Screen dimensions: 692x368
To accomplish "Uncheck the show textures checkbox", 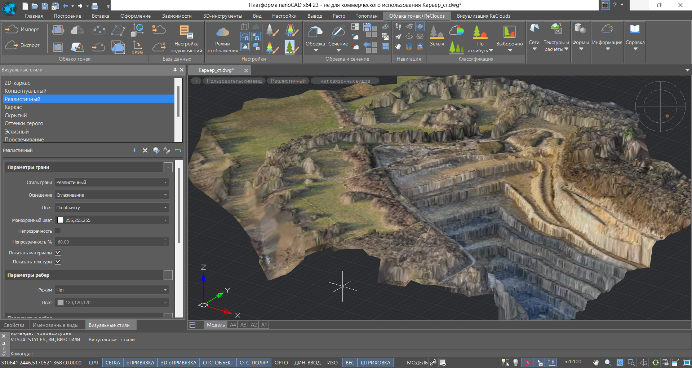I will (x=57, y=262).
